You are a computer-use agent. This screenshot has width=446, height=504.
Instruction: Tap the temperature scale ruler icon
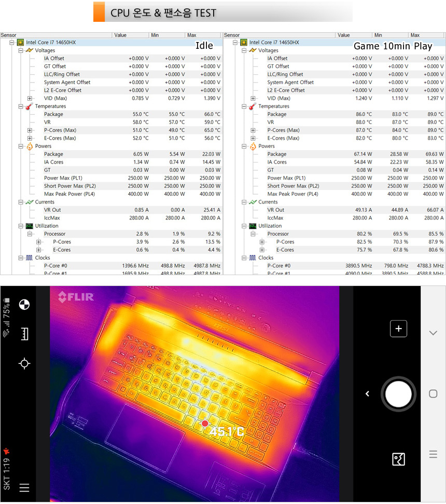[24, 334]
